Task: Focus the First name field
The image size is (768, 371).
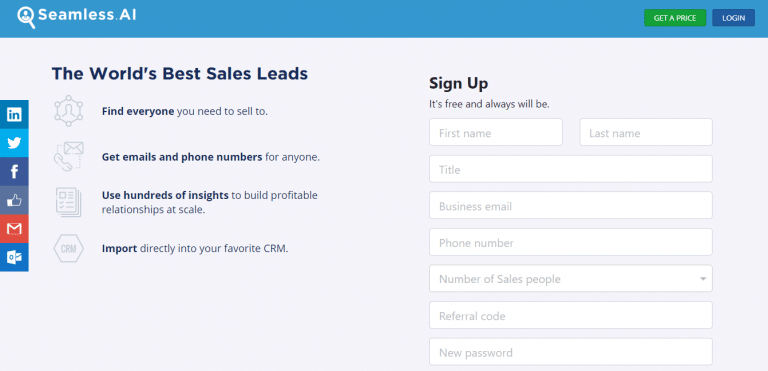Action: 496,132
